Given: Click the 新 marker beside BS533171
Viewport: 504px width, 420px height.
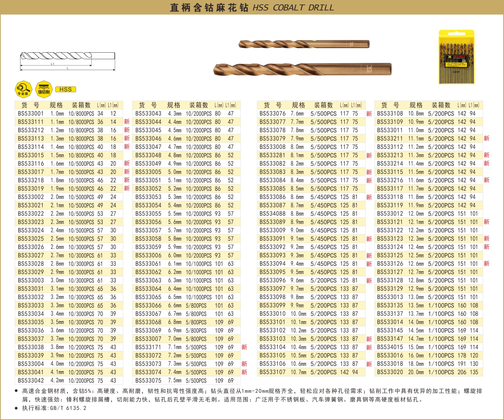Looking at the screenshot, I should click(244, 347).
